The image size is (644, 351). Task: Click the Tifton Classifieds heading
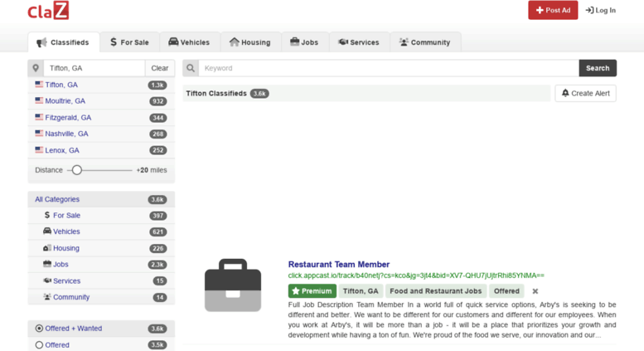216,93
